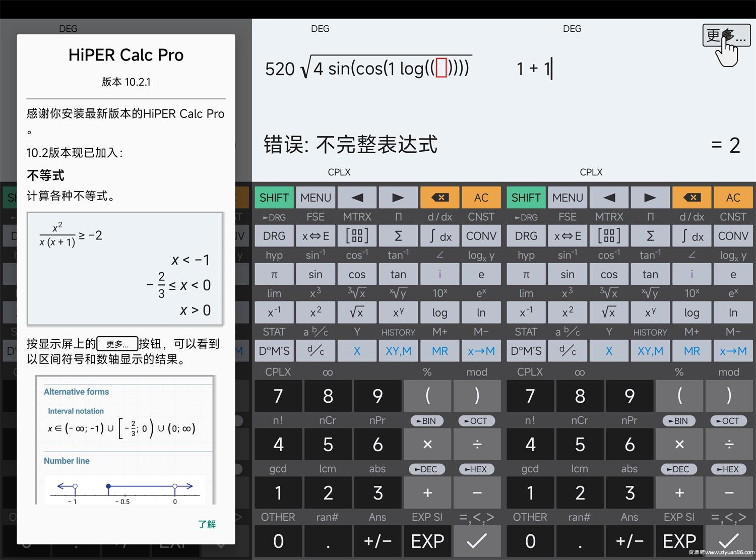
Task: Tap close parenthesis key on right calculator
Action: tap(729, 396)
